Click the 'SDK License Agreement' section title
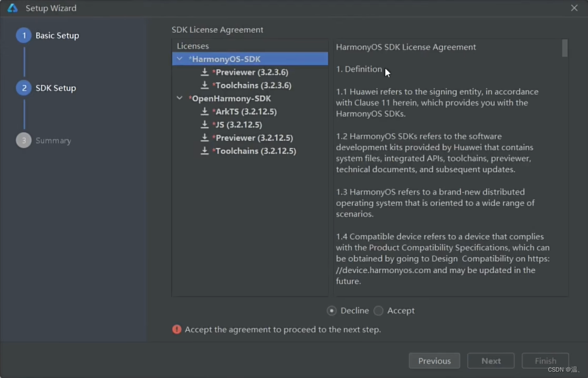The width and height of the screenshot is (588, 378). pyautogui.click(x=217, y=29)
